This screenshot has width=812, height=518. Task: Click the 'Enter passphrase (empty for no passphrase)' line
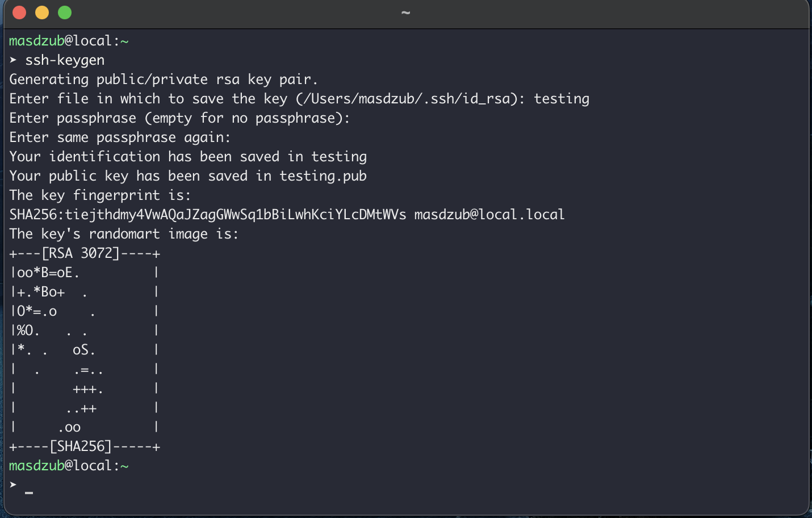click(179, 118)
